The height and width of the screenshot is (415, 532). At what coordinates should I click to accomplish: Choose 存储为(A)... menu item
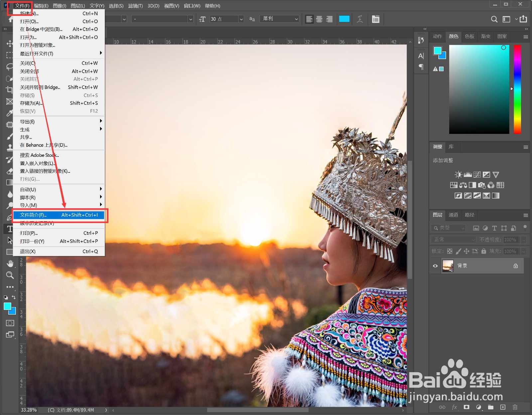(x=59, y=103)
